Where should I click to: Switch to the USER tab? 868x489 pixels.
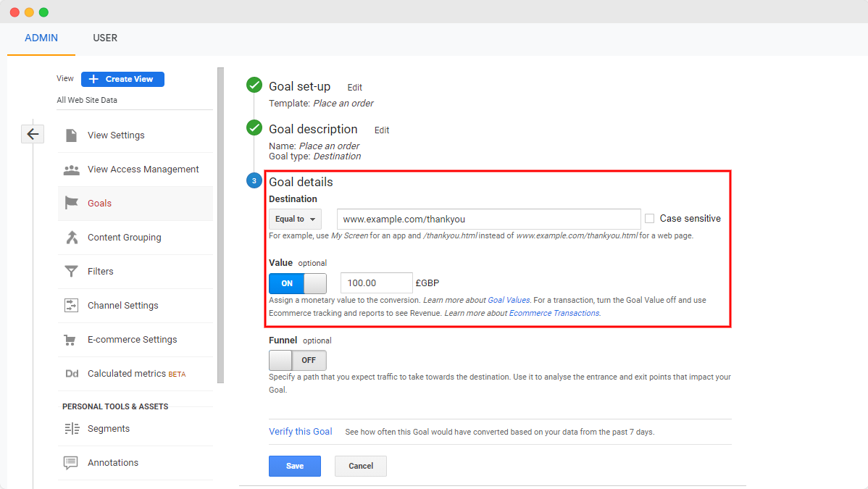click(x=105, y=38)
